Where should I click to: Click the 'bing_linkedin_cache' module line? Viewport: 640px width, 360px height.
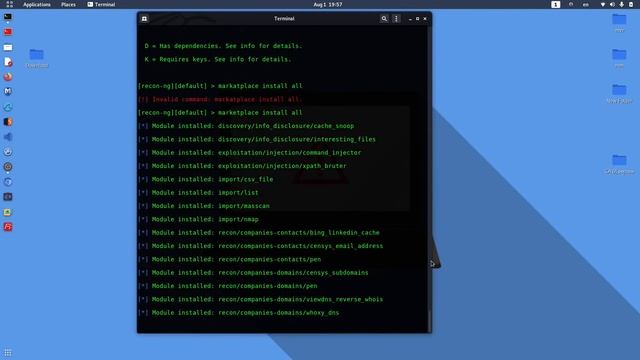259,233
